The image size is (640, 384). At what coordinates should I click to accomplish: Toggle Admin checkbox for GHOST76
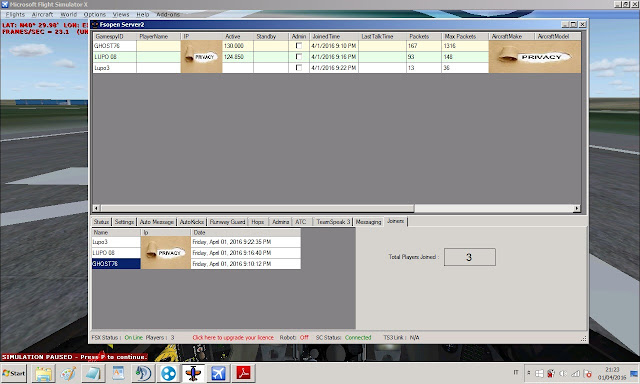[299, 46]
